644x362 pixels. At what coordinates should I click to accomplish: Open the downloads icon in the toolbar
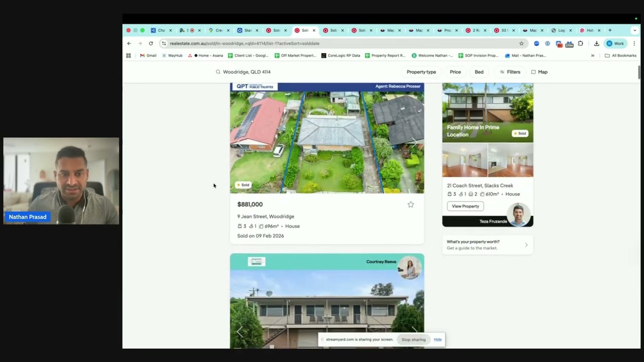click(x=597, y=43)
